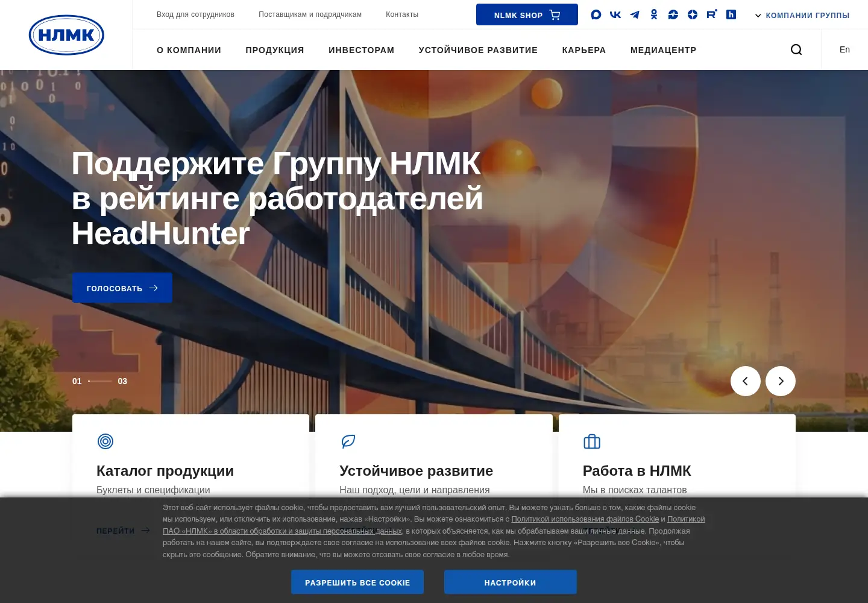
Task: Open the Инвесторам menu
Action: tap(362, 50)
